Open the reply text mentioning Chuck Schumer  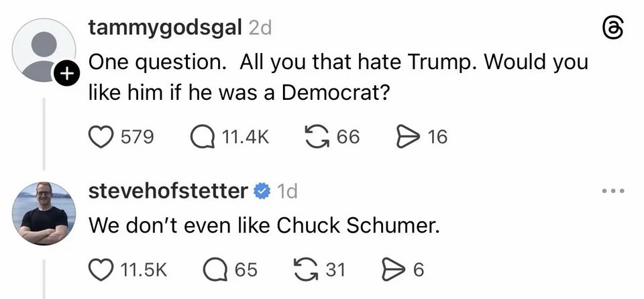265,225
